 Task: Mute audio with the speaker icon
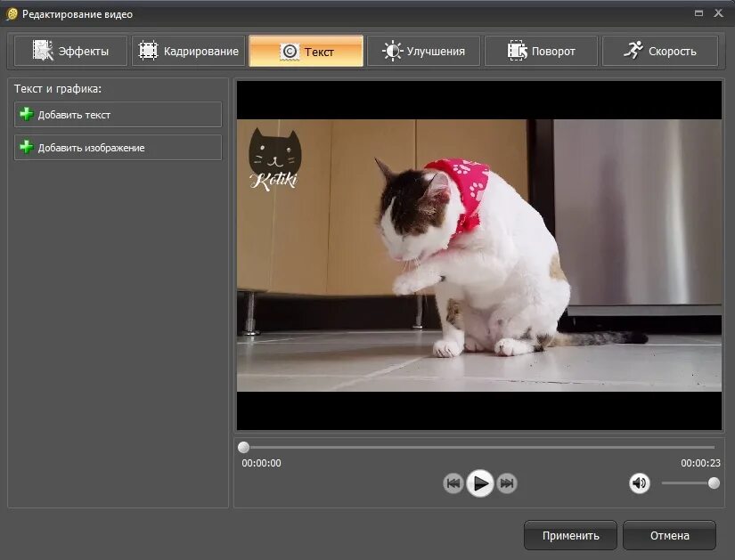click(640, 483)
